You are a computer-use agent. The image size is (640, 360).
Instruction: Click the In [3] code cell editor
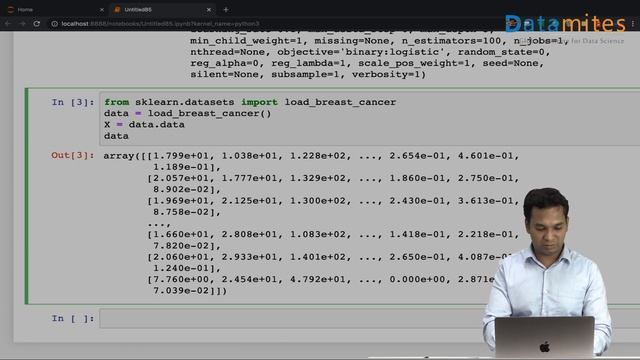coord(369,119)
